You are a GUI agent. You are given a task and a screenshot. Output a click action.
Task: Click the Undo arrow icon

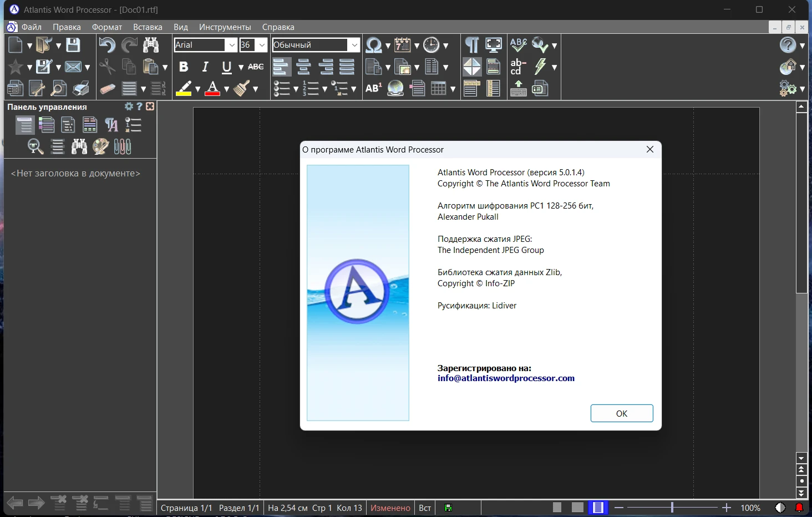107,45
